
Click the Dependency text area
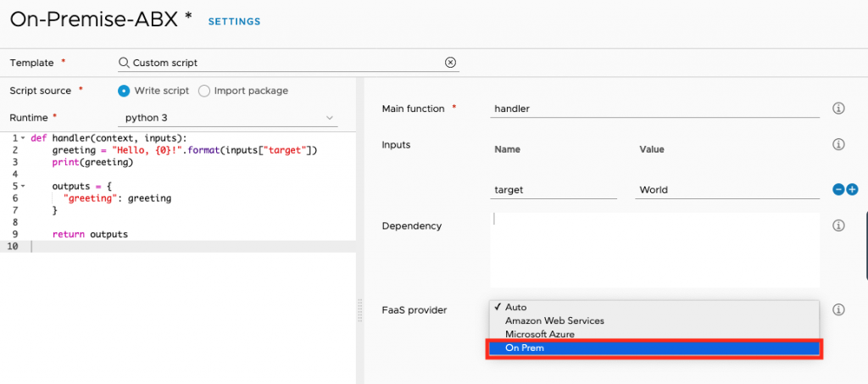pyautogui.click(x=655, y=250)
